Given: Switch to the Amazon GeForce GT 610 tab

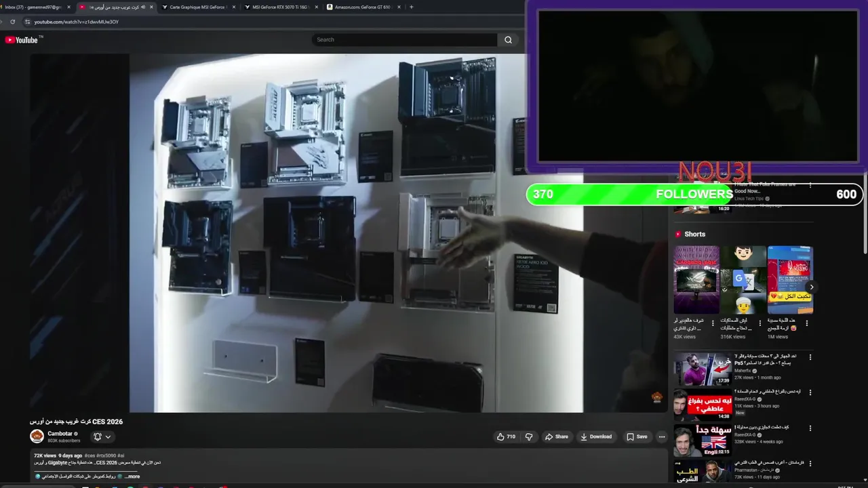Looking at the screenshot, I should 362,7.
